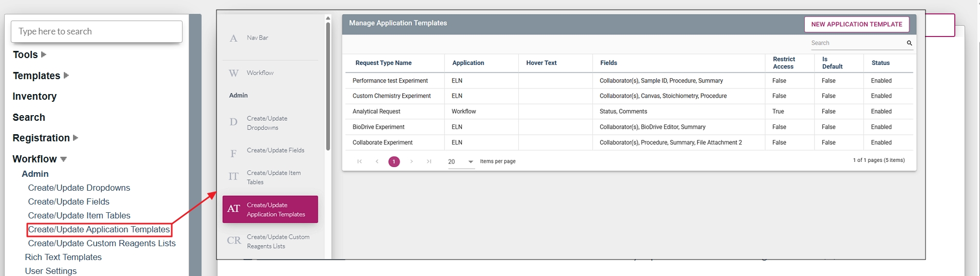The width and height of the screenshot is (980, 276).
Task: Click the A Nav Bar icon
Action: coord(233,39)
